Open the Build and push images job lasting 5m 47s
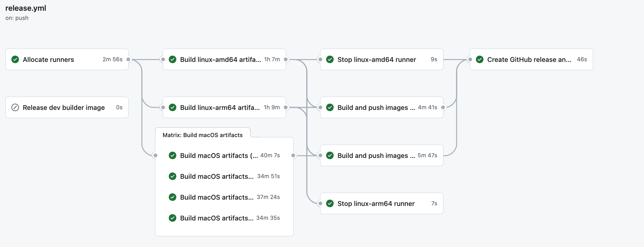644x247 pixels. (x=376, y=156)
